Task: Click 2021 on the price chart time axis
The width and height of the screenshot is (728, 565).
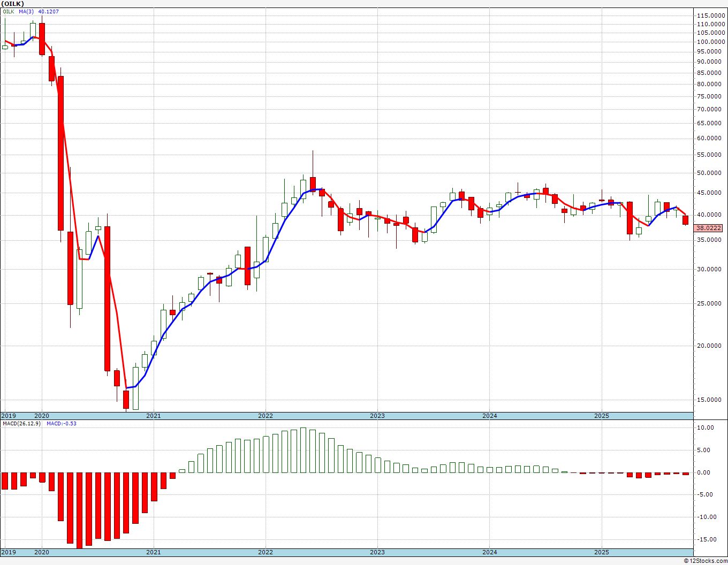Action: pos(154,416)
